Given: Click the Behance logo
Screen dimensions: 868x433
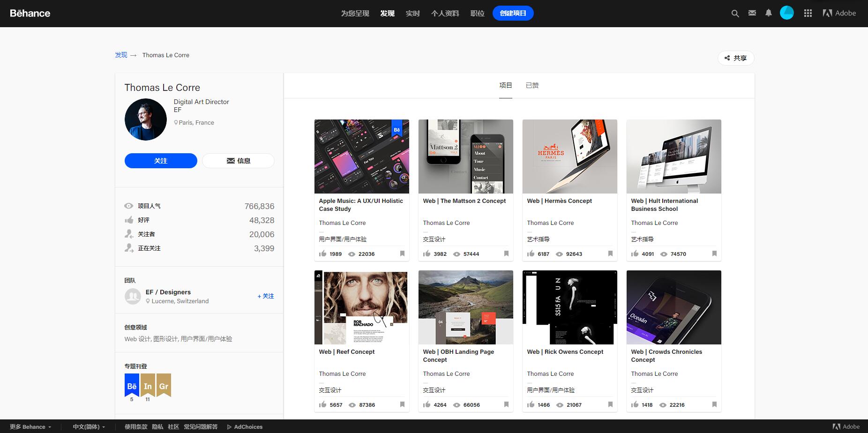Looking at the screenshot, I should tap(30, 13).
